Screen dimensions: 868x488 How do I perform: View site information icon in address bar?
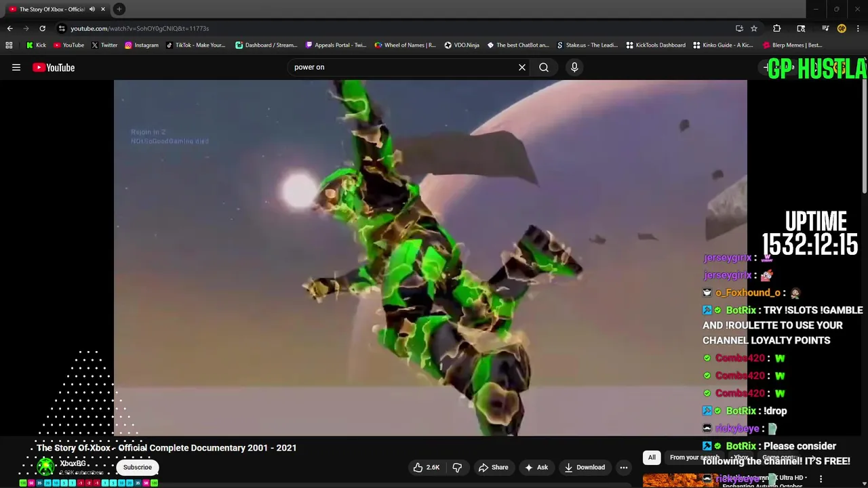coord(62,28)
